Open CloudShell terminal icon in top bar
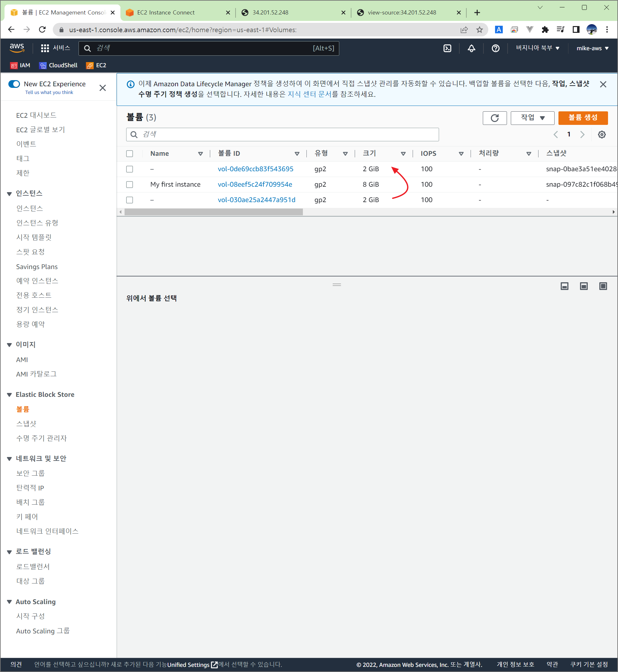 [x=447, y=48]
